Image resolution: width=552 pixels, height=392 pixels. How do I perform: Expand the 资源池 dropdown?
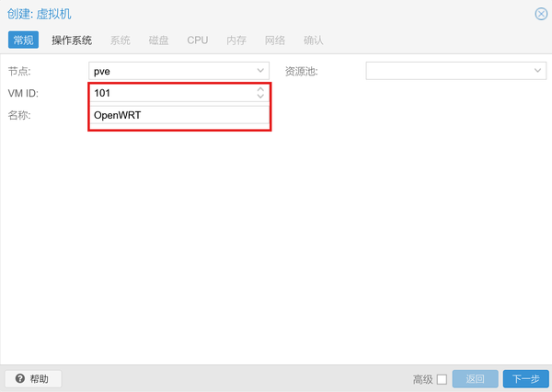click(537, 71)
